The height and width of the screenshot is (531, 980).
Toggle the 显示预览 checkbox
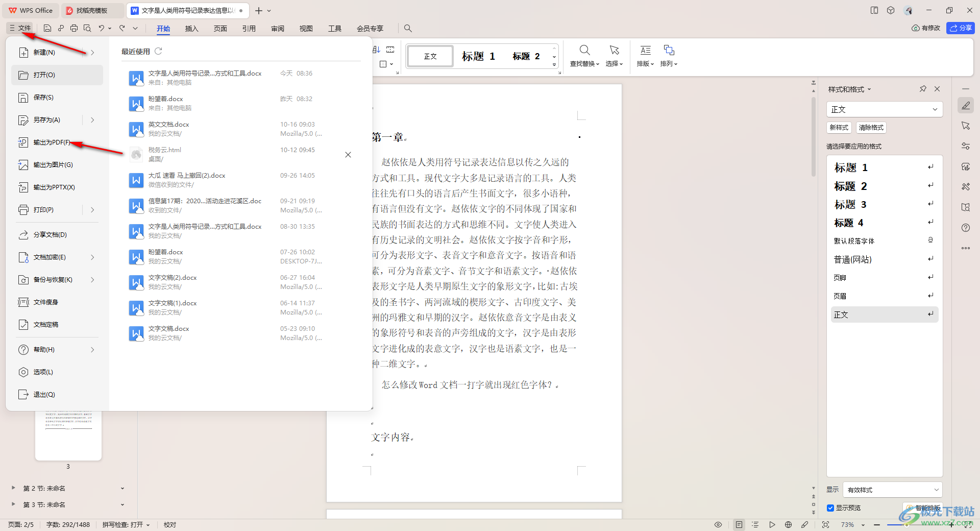pyautogui.click(x=830, y=508)
